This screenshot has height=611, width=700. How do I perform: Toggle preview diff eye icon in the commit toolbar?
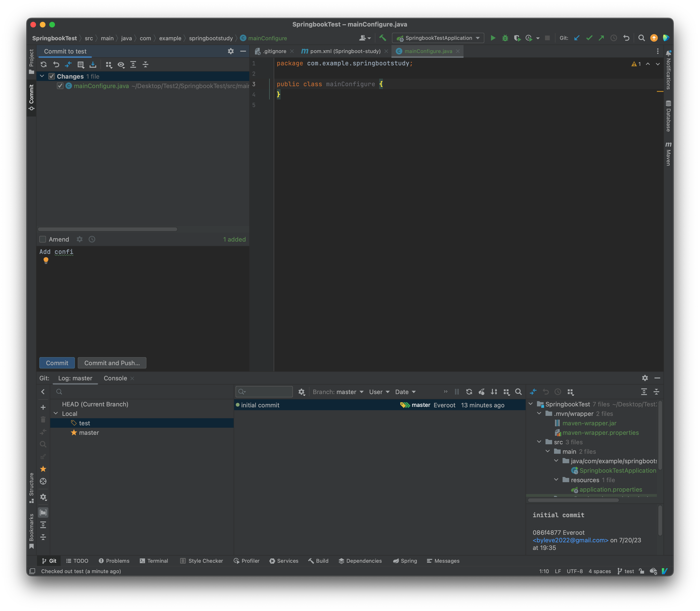121,64
